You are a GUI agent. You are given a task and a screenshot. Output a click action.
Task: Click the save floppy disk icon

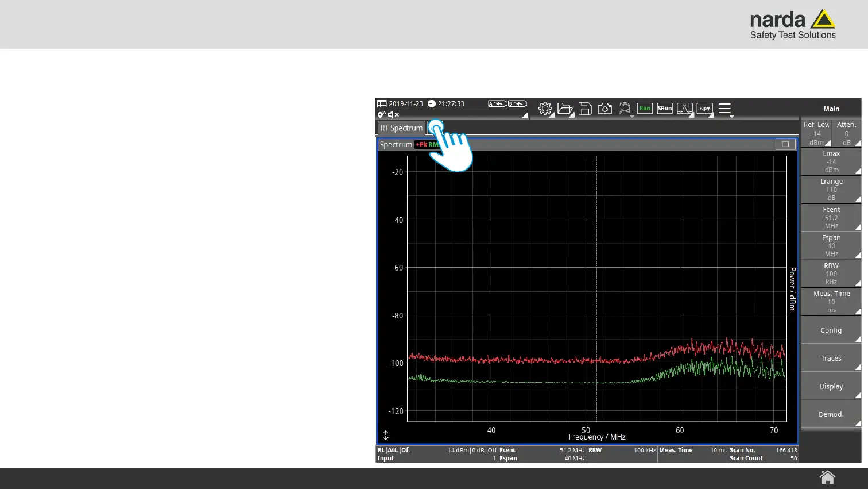click(585, 109)
